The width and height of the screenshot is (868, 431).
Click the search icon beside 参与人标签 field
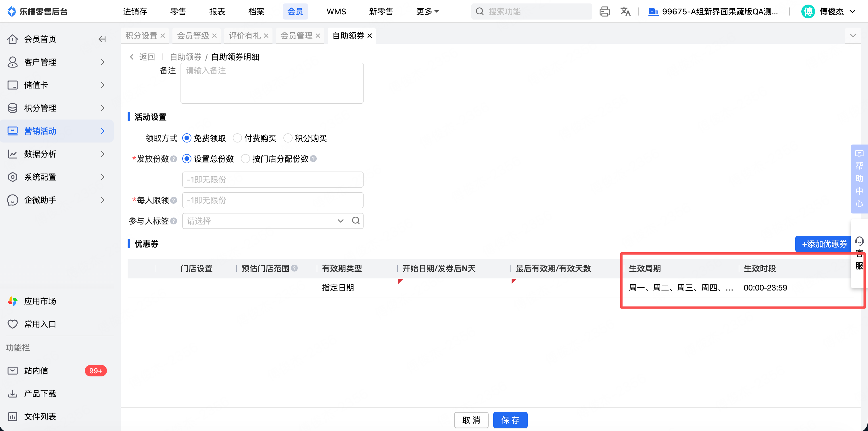[x=356, y=221]
